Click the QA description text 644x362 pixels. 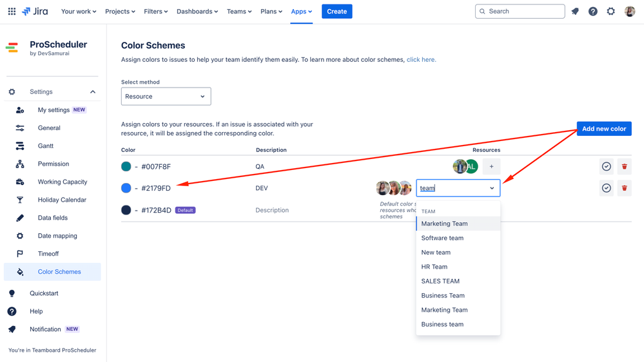(x=260, y=167)
